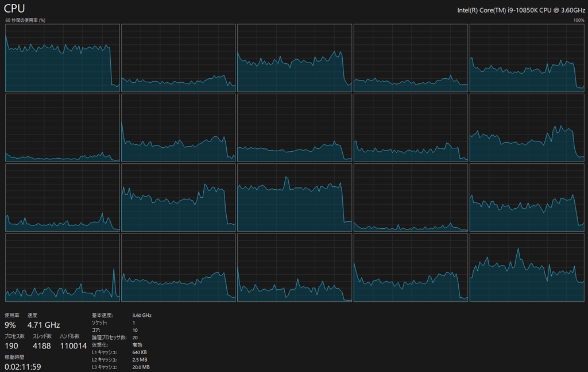Select the third graph in the top row

[x=294, y=58]
